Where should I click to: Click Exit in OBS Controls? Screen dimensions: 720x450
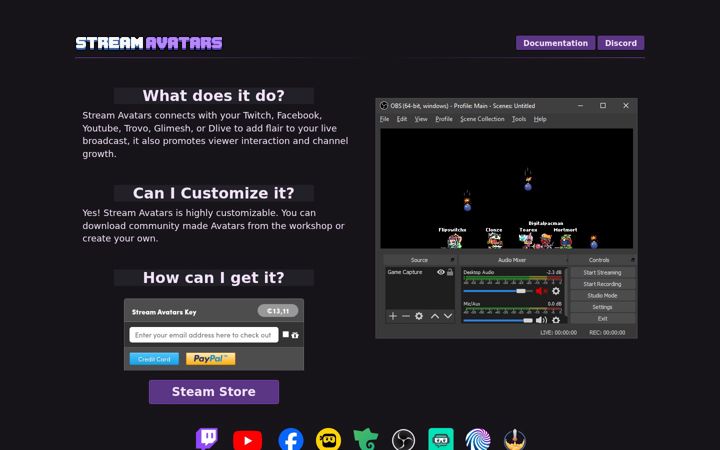pos(602,318)
